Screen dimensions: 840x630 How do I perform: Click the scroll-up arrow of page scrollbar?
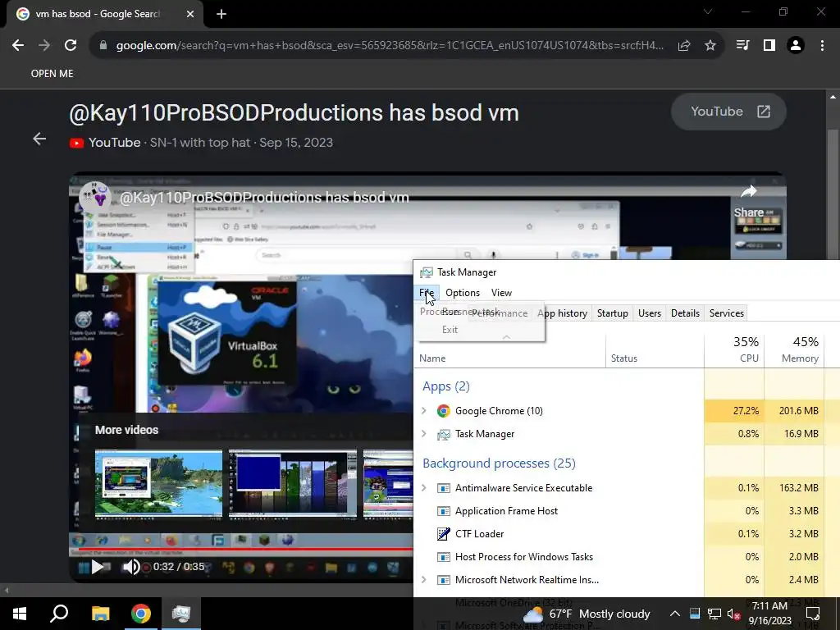[x=833, y=97]
